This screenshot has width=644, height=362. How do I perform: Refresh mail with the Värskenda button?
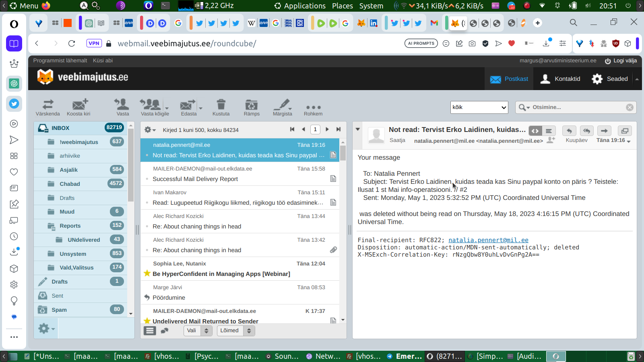[x=47, y=107]
